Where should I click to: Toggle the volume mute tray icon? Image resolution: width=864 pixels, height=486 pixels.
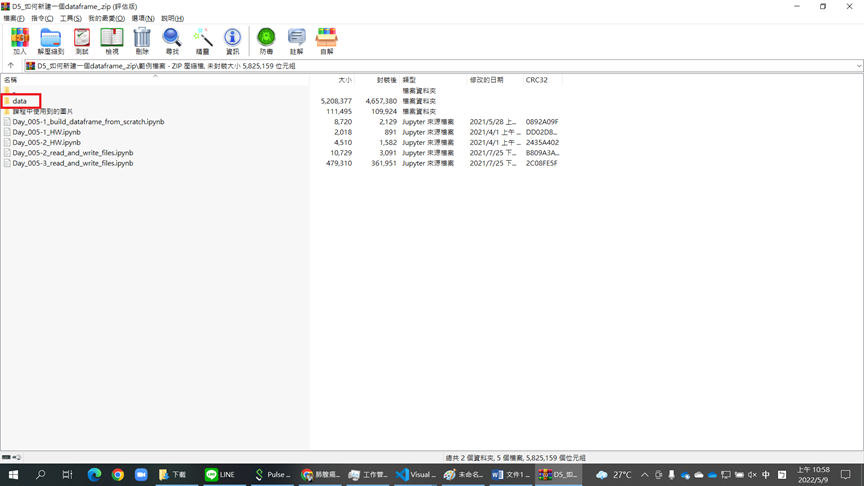(x=752, y=474)
